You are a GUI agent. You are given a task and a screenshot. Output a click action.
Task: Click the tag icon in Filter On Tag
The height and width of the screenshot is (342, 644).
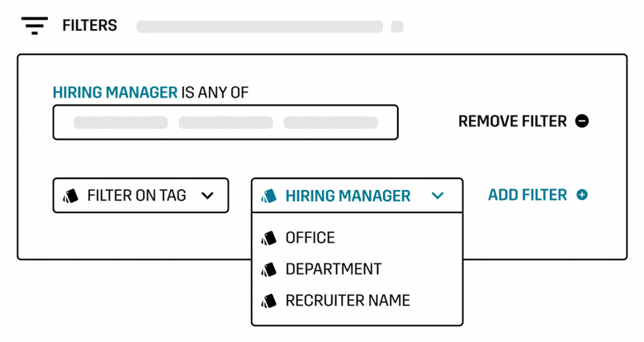pos(71,196)
